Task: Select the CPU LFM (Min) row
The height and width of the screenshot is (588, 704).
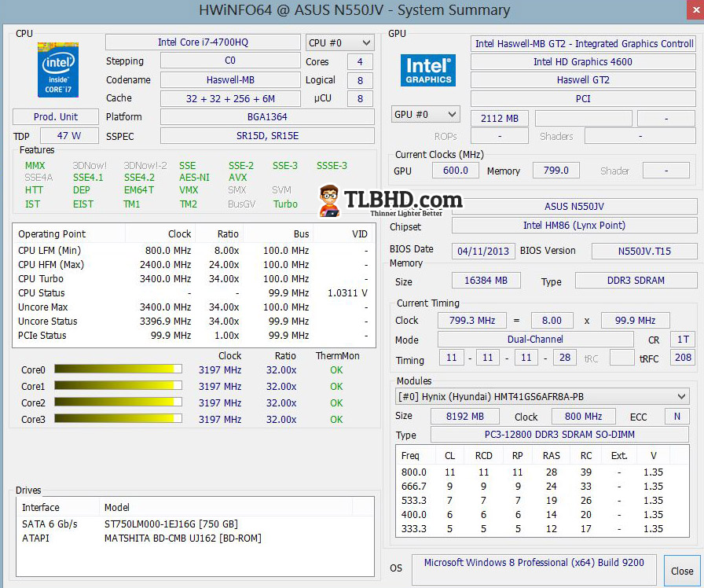Action: [193, 250]
